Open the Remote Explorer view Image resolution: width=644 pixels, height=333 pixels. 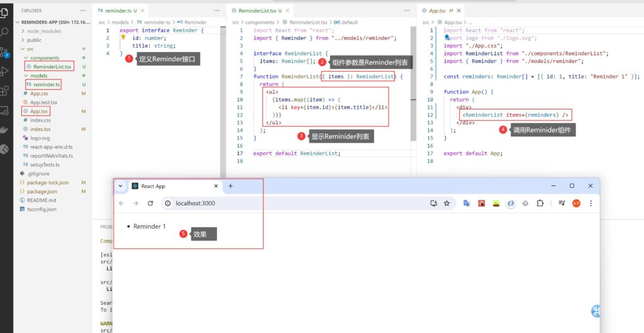(x=4, y=111)
